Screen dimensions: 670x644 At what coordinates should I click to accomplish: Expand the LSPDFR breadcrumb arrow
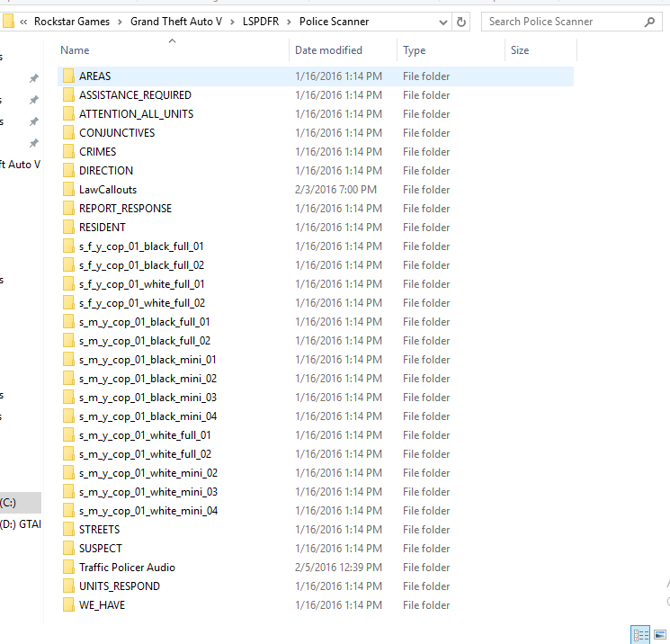click(290, 22)
